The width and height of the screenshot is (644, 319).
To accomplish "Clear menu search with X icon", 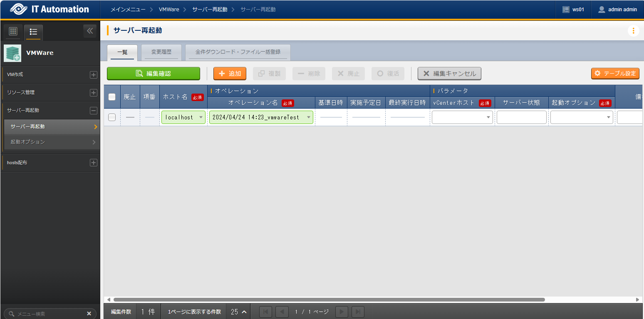I will click(x=89, y=314).
